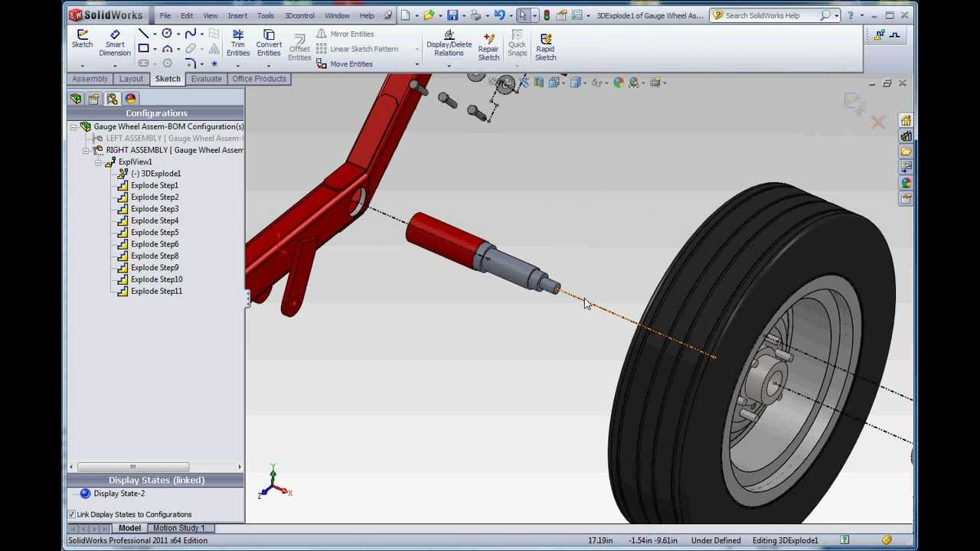Click the Undo icon
The width and height of the screenshot is (980, 551).
point(499,15)
